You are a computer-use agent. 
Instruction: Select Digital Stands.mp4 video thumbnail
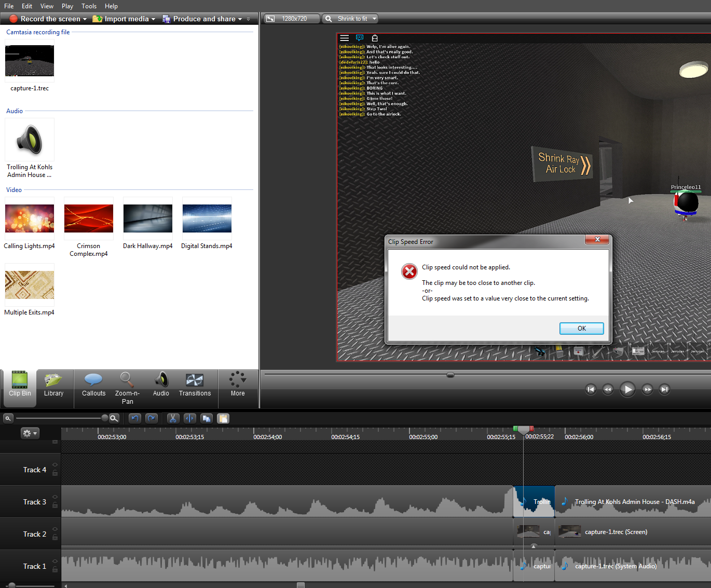click(207, 218)
